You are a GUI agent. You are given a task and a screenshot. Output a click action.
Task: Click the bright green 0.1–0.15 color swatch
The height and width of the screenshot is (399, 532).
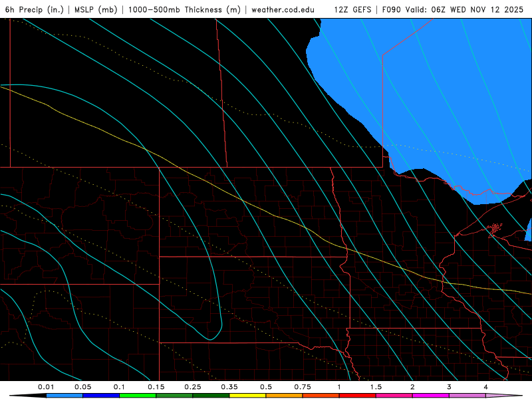click(138, 396)
